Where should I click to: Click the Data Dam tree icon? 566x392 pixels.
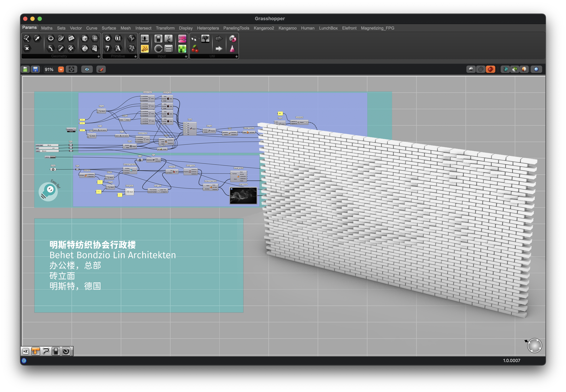coord(205,38)
